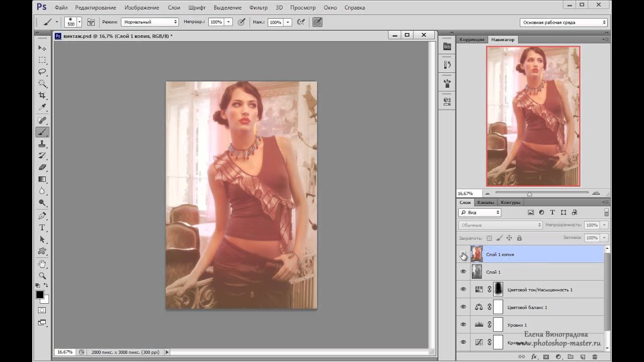Click the create new layer icon
The height and width of the screenshot is (362, 644).
click(x=583, y=357)
